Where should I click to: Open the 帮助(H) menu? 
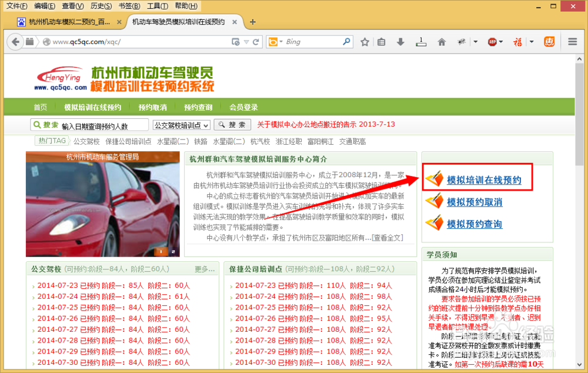coord(186,6)
